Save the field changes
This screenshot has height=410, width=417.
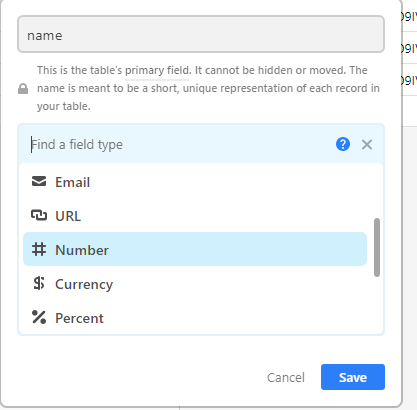353,377
